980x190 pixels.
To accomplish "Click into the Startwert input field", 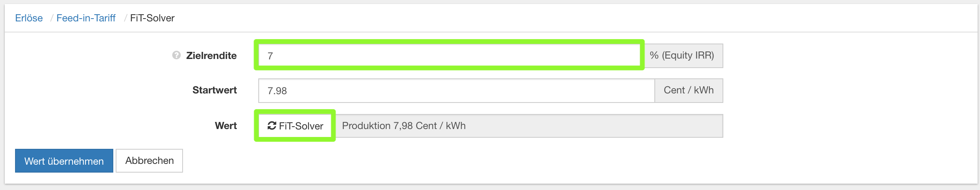I will [x=456, y=91].
